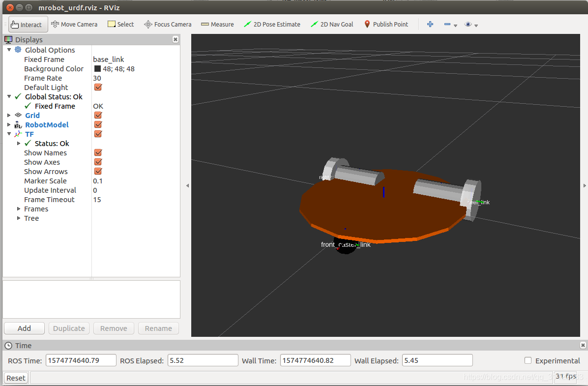The height and width of the screenshot is (386, 588).
Task: Click the blue plus add-tool icon
Action: [430, 25]
